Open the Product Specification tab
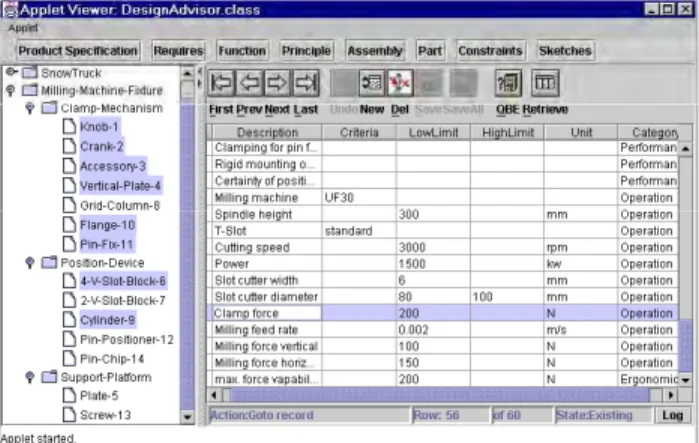This screenshot has height=443, width=699. [78, 51]
